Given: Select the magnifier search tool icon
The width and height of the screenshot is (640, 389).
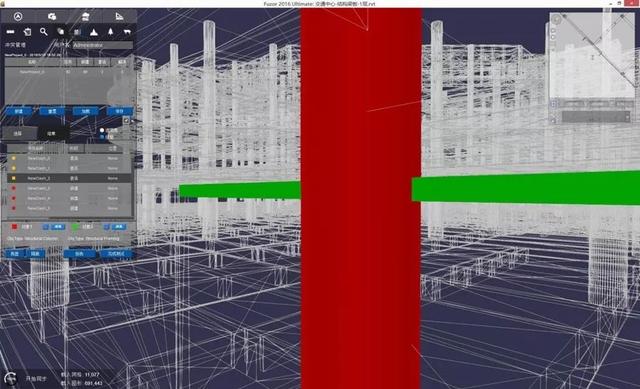Looking at the screenshot, I should pos(44,31).
